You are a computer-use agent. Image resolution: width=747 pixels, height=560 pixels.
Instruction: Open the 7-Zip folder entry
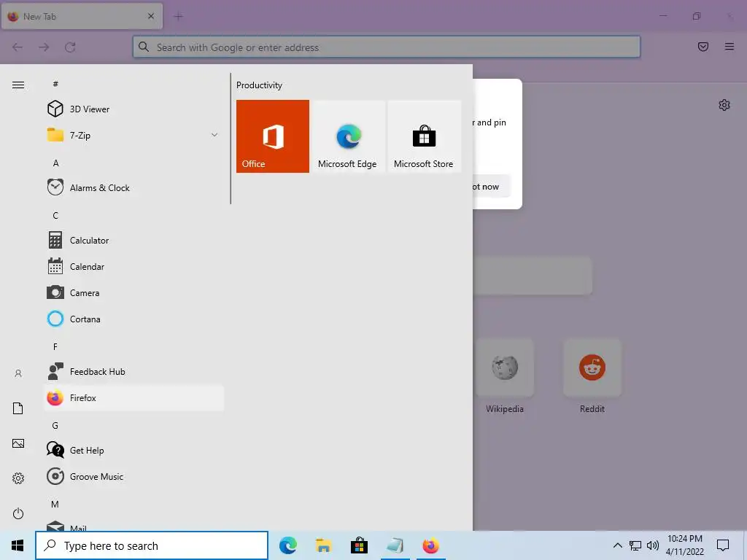pos(134,135)
